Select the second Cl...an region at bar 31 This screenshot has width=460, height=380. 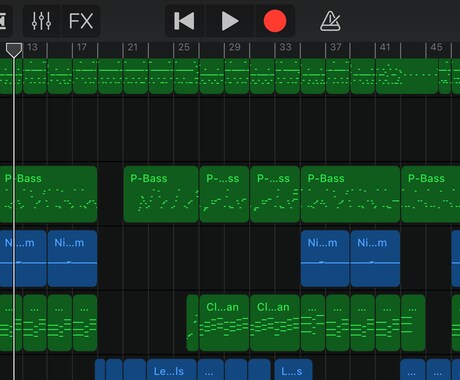click(275, 323)
